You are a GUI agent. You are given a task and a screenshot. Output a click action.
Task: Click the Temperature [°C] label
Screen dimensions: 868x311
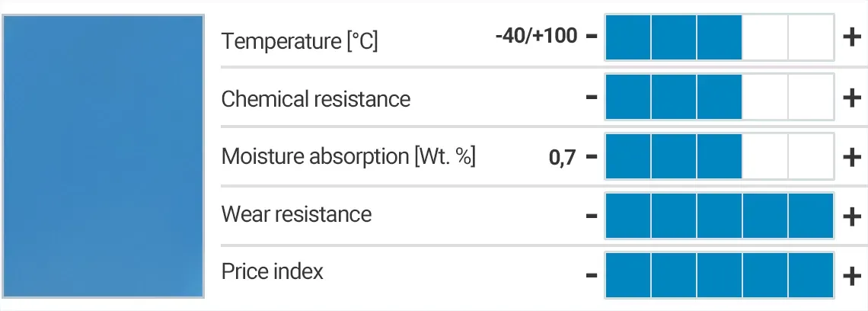point(299,40)
